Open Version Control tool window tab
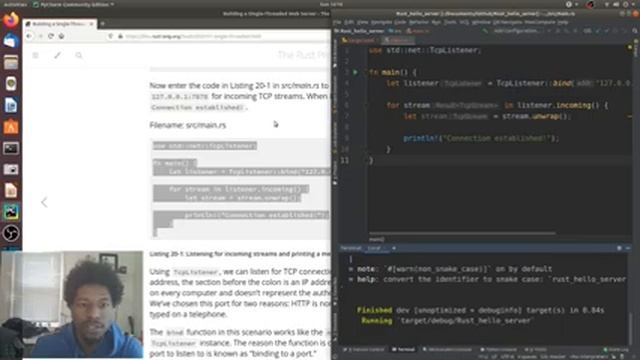Screen dimensions: 640x360 [x=364, y=350]
